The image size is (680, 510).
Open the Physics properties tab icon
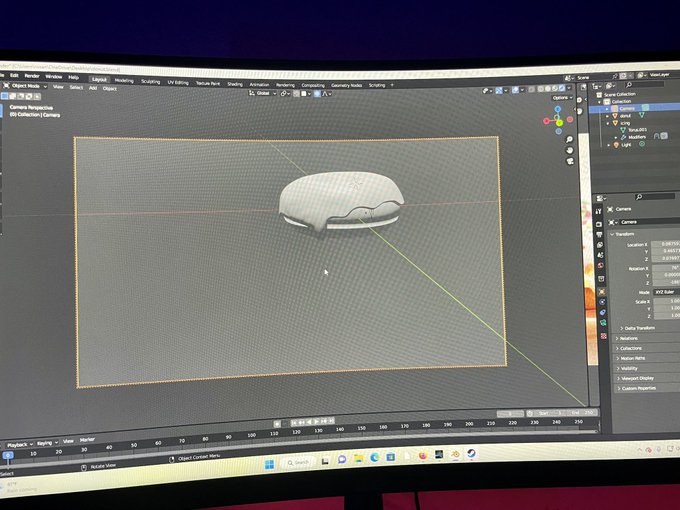point(602,302)
